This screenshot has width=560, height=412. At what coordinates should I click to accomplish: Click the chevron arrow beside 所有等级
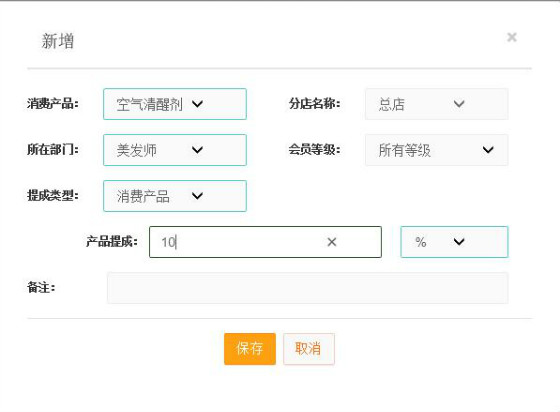point(488,150)
